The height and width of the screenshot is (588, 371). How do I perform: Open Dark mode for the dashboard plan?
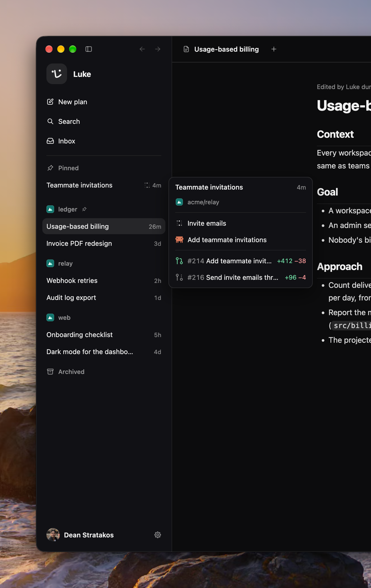(104, 352)
